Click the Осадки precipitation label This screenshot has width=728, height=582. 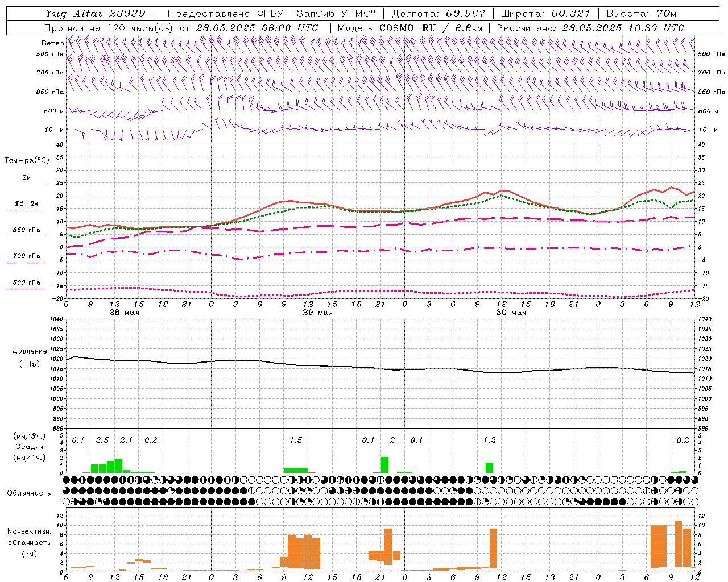29,447
